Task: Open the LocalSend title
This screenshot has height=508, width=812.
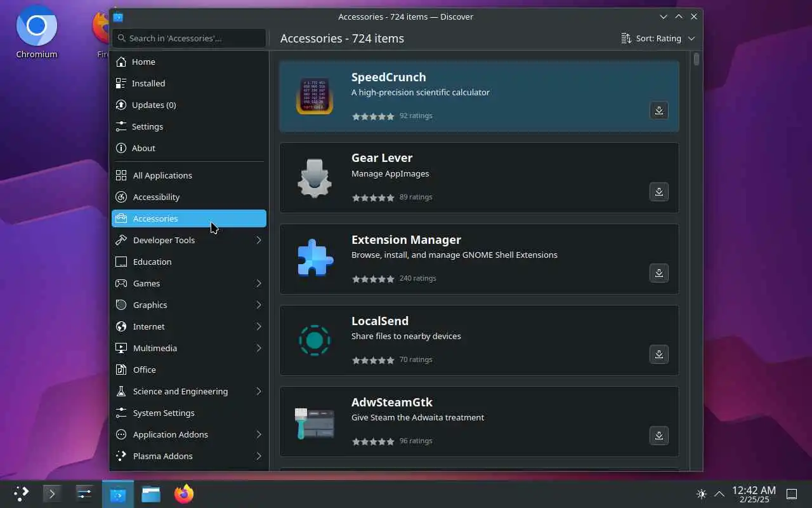Action: coord(380,321)
